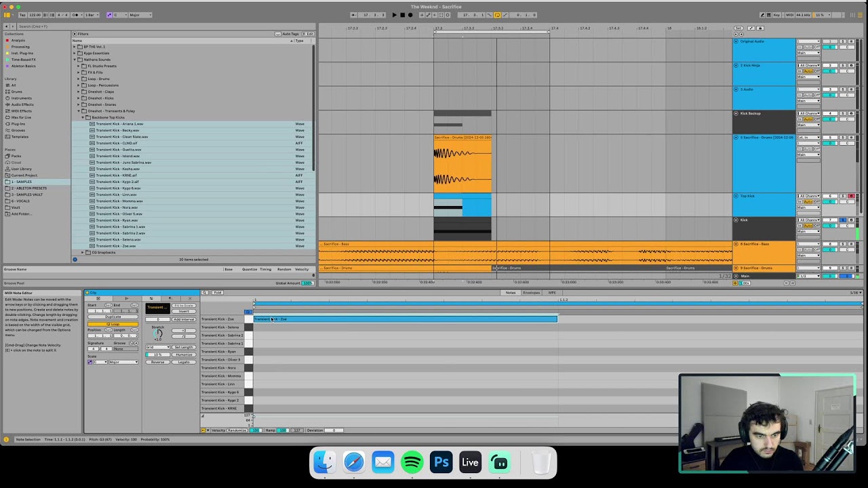Open the Instruments library category

[x=21, y=98]
